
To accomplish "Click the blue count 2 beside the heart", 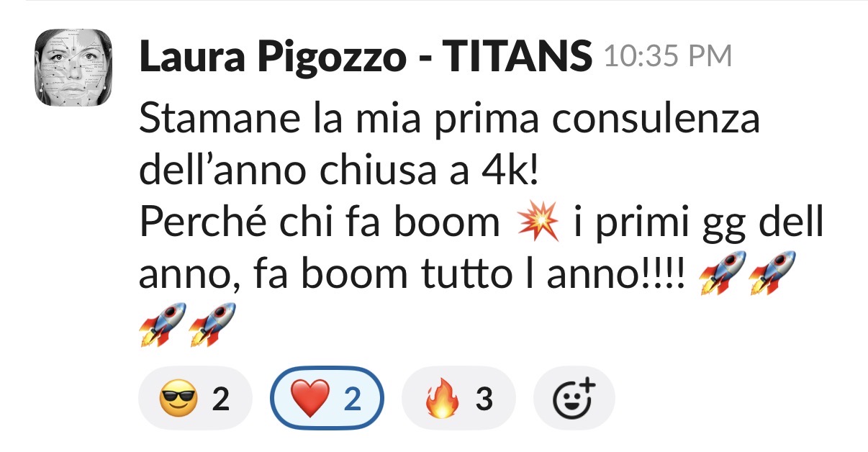I will pyautogui.click(x=352, y=399).
